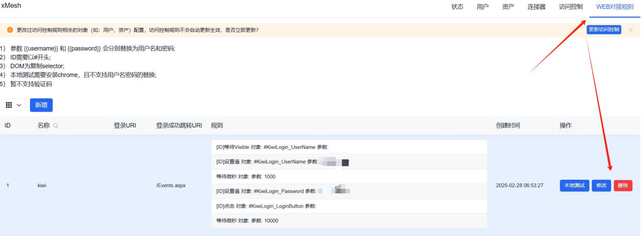Image resolution: width=644 pixels, height=236 pixels.
Task: Click the KiwiLogin_LoginButton rule row
Action: click(x=349, y=206)
